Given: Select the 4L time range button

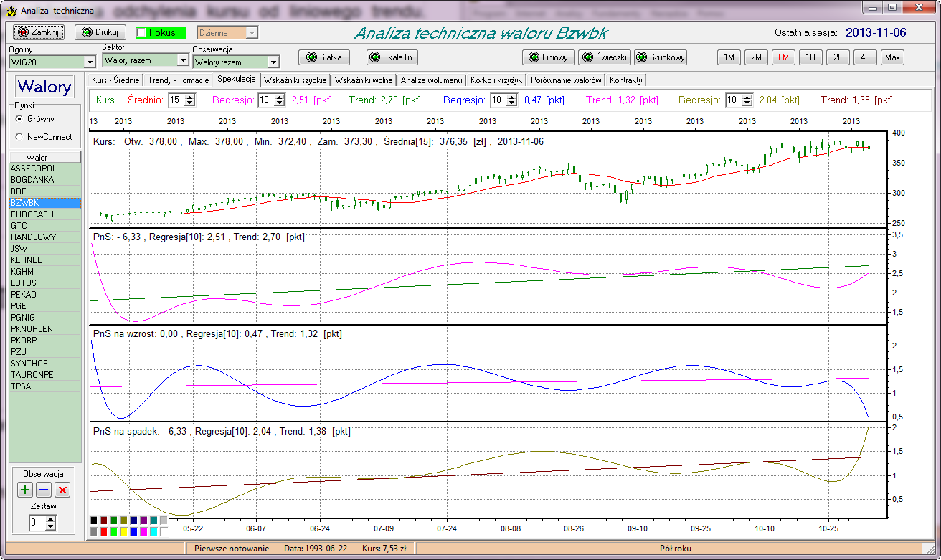Looking at the screenshot, I should pos(865,57).
